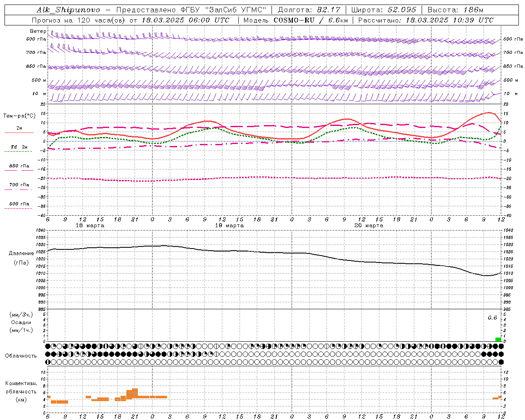Click the Осадки panel label
This screenshot has height=420, width=525.
pyautogui.click(x=21, y=322)
